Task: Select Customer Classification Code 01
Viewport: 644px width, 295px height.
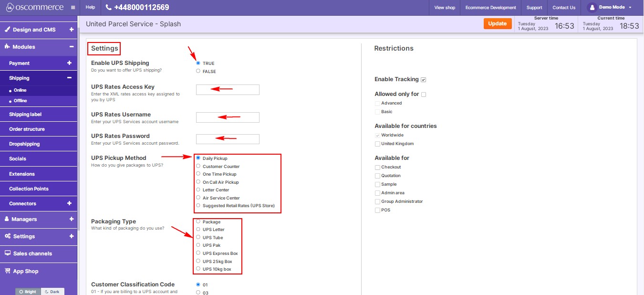Action: [x=198, y=284]
